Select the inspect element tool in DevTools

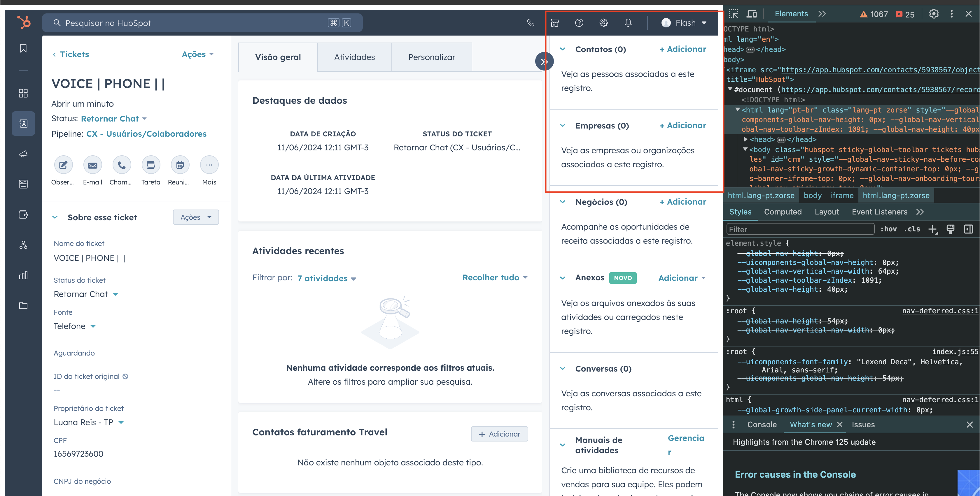(734, 14)
